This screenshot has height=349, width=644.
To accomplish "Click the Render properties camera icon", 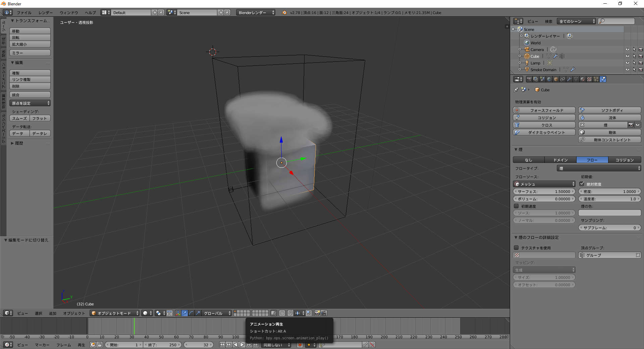I will pos(529,79).
